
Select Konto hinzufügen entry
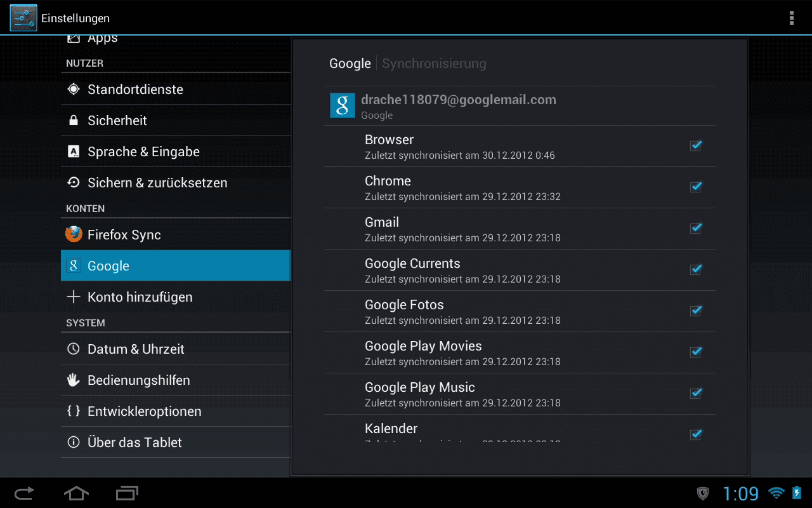(x=176, y=297)
